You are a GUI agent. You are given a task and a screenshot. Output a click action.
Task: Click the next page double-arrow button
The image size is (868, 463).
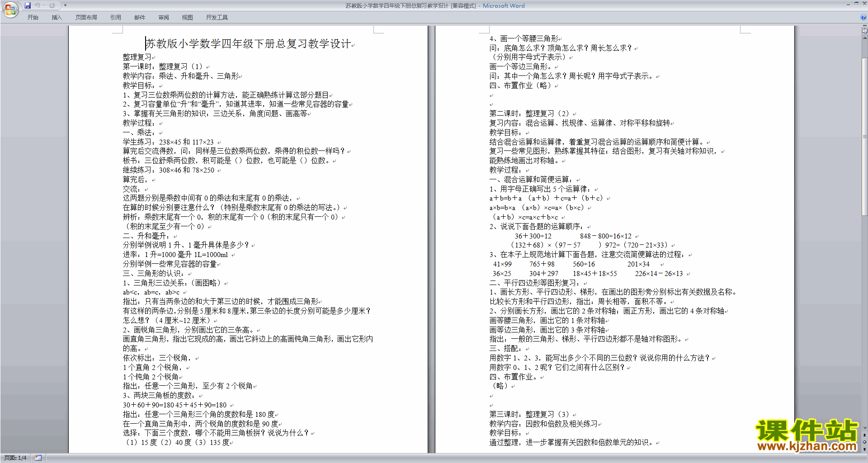865,449
